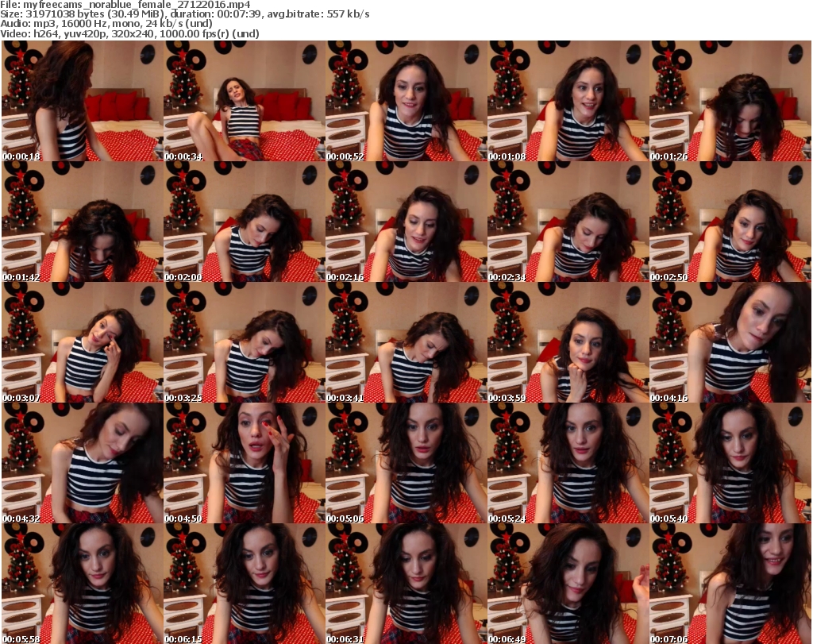Select the thumbnail stamped 00:06:31

coord(406,584)
